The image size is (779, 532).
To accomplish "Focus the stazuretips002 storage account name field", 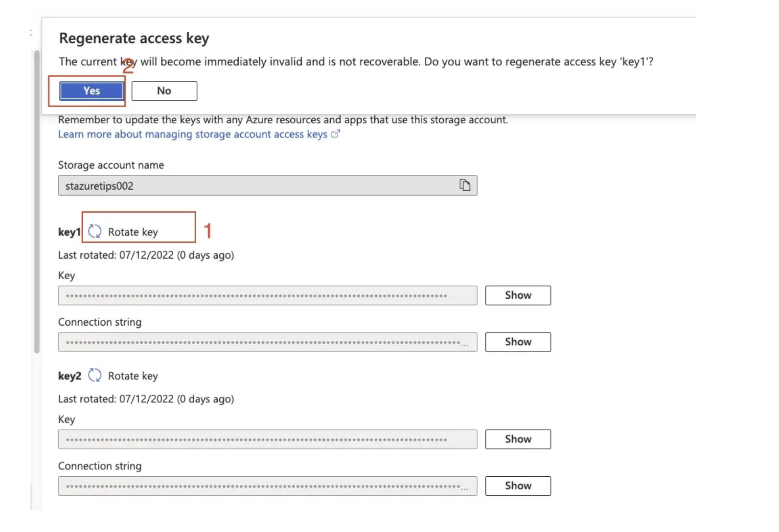I will (x=268, y=185).
